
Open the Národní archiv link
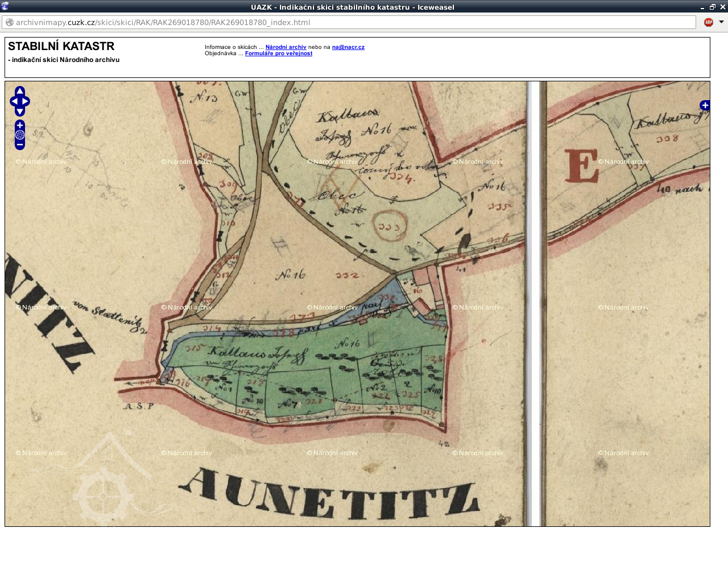[286, 47]
